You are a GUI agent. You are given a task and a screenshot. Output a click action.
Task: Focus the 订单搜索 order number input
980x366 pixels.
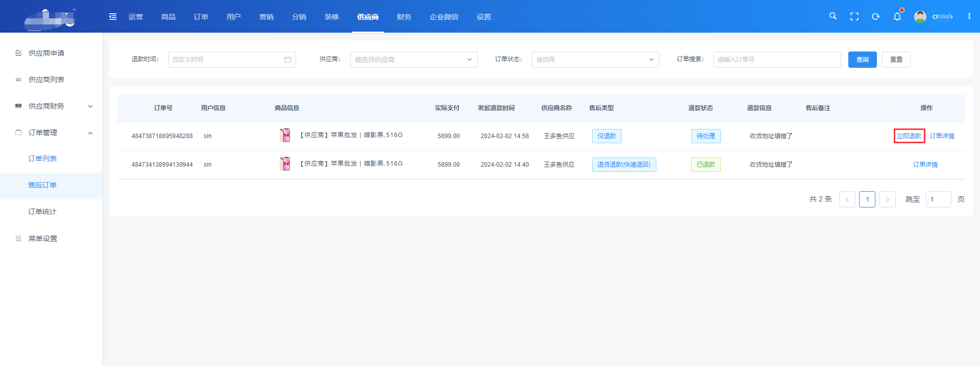pyautogui.click(x=777, y=60)
